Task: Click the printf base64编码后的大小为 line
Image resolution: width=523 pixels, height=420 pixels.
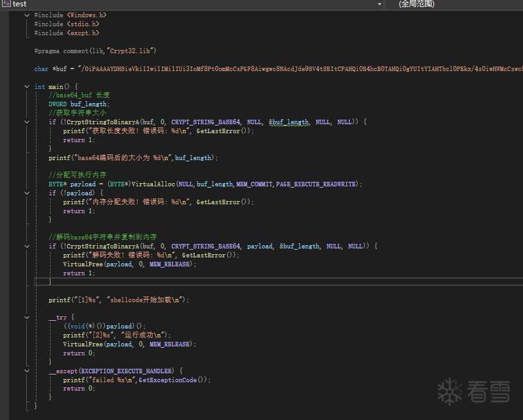Action: [x=133, y=157]
